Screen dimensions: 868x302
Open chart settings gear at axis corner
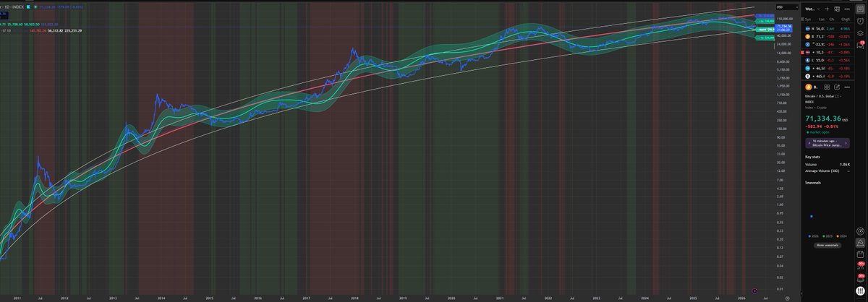(787, 297)
